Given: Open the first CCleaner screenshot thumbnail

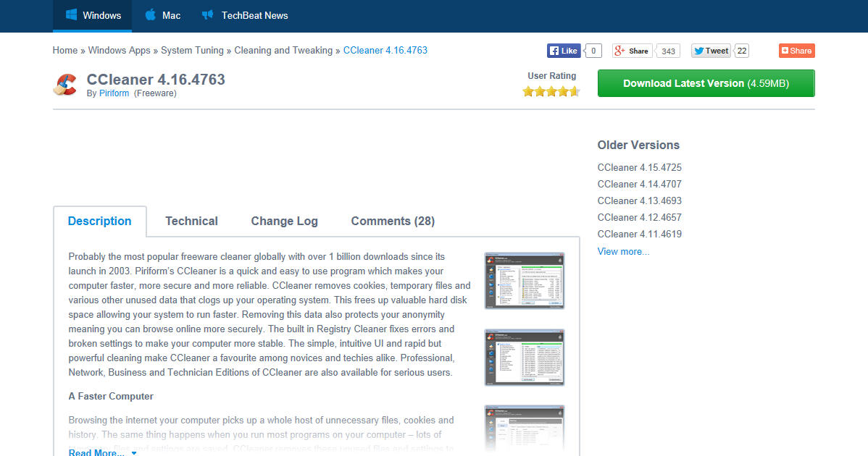Looking at the screenshot, I should click(525, 281).
